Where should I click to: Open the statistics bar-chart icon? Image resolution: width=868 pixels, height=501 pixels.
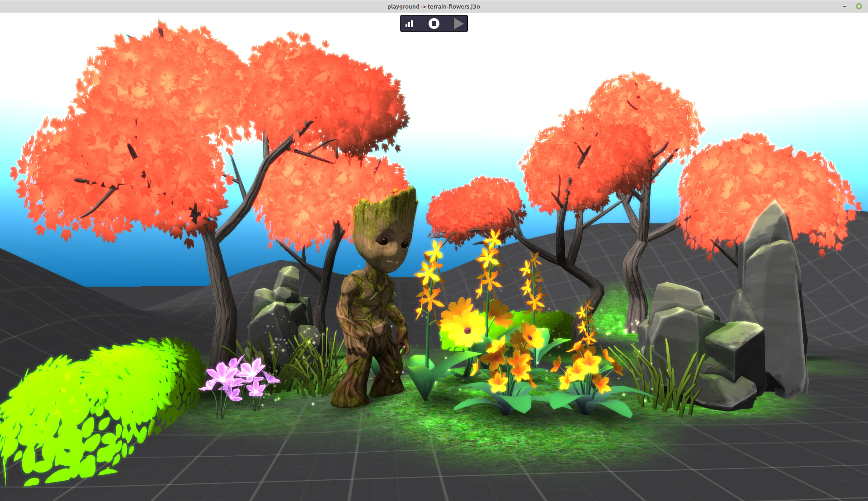pos(409,24)
